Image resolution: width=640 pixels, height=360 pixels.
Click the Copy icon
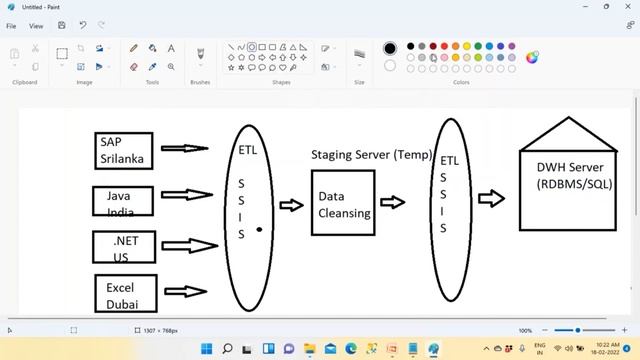36,66
